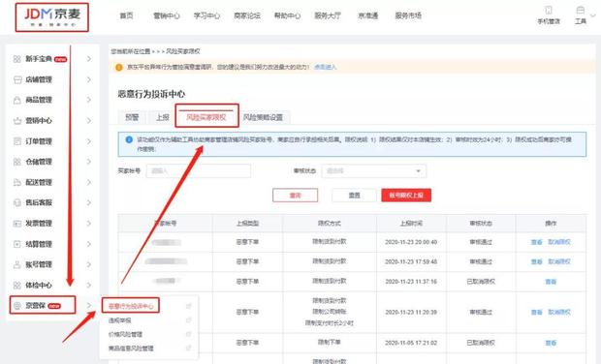The width and height of the screenshot is (601, 364).
Task: Click the blue info icon in tip box
Action: tap(129, 139)
